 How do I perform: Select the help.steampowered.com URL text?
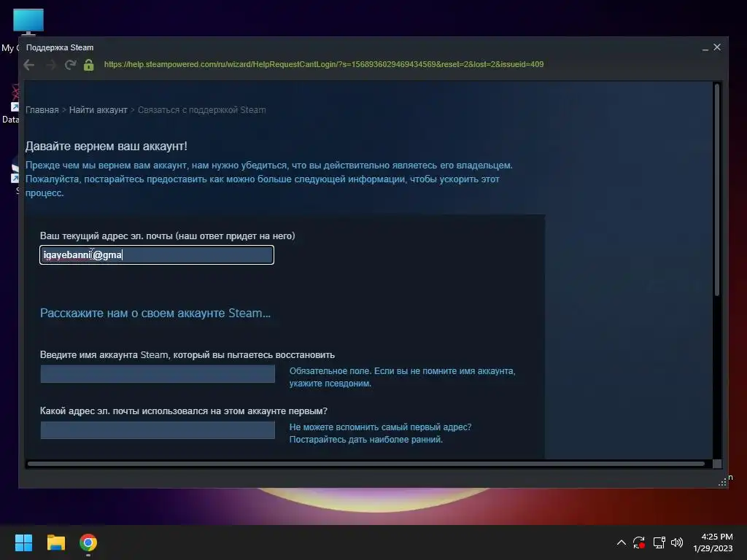pos(323,64)
